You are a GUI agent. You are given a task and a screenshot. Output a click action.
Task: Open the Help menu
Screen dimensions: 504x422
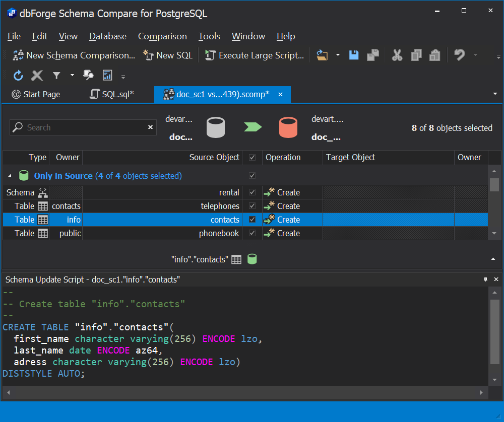coord(286,36)
